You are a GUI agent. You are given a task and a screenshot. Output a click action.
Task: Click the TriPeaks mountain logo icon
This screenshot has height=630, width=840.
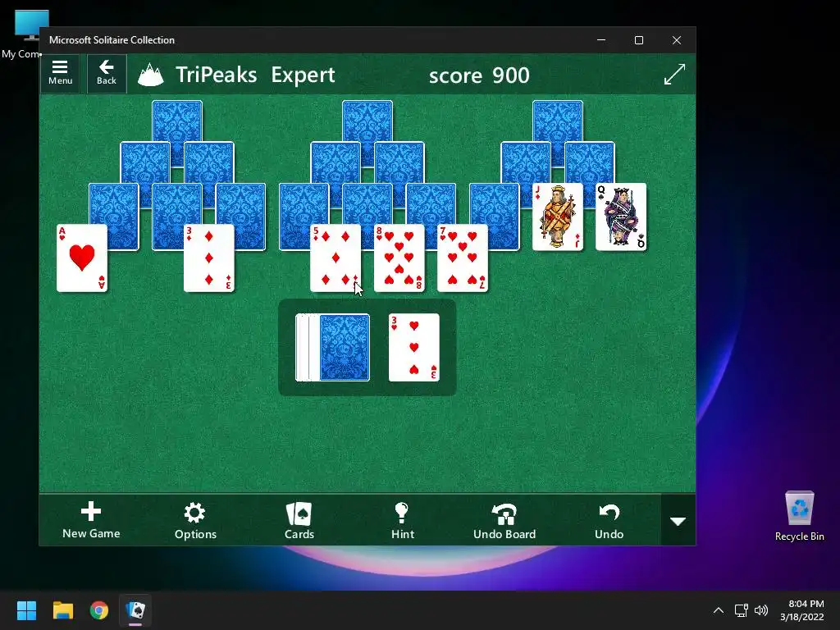tap(151, 75)
